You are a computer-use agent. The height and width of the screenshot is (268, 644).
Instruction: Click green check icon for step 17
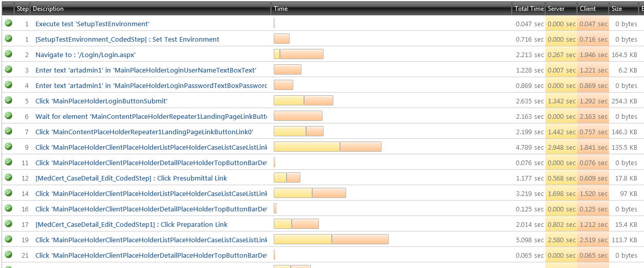8,224
